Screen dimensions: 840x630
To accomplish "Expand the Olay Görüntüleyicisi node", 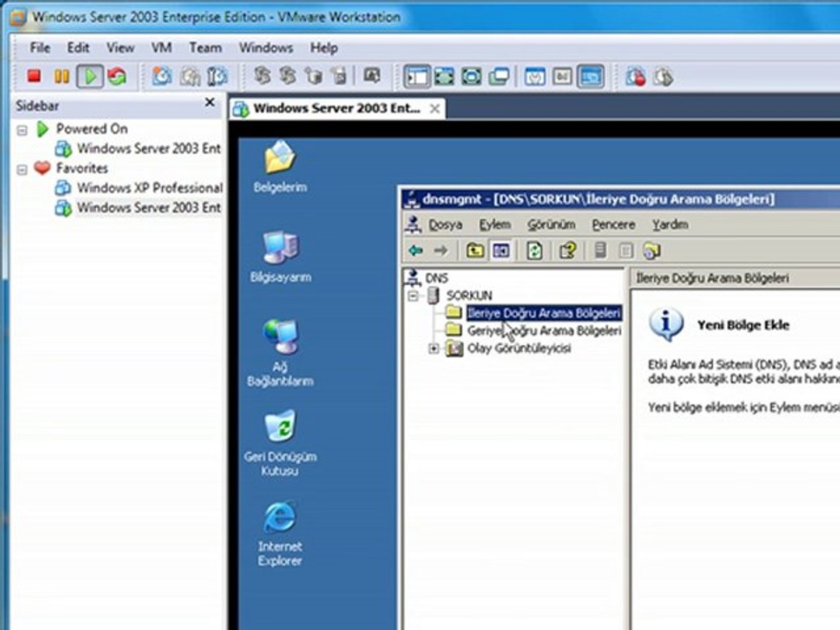I will click(x=433, y=349).
